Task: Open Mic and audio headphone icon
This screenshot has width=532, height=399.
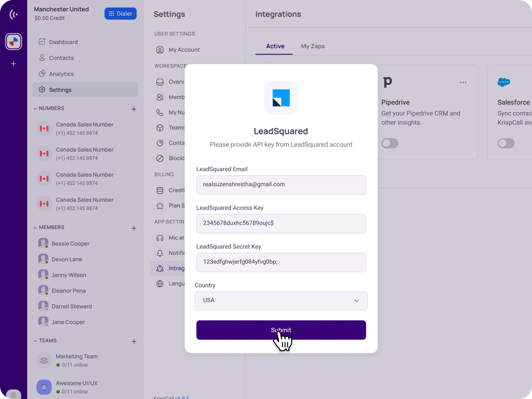Action: [160, 238]
